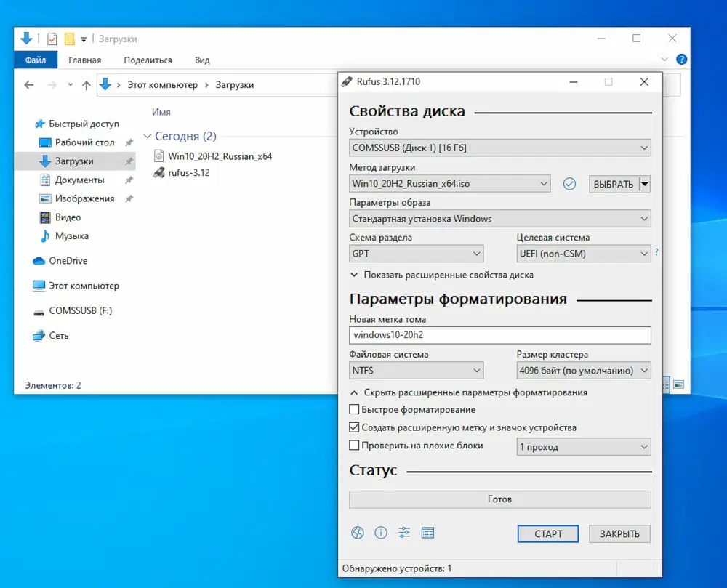This screenshot has height=588, width=727.
Task: Click blue download arrow in Explorer title bar
Action: point(26,39)
